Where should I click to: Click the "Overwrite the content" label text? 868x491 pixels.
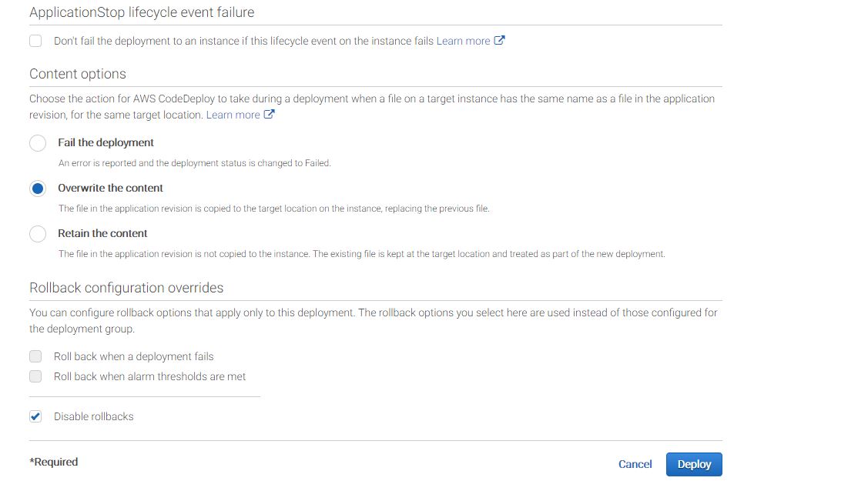(x=110, y=188)
